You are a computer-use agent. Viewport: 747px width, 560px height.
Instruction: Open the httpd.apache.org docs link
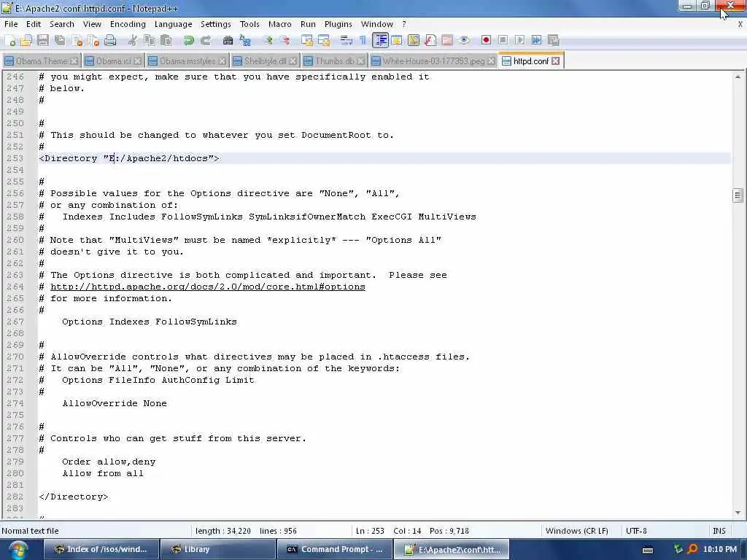click(208, 287)
